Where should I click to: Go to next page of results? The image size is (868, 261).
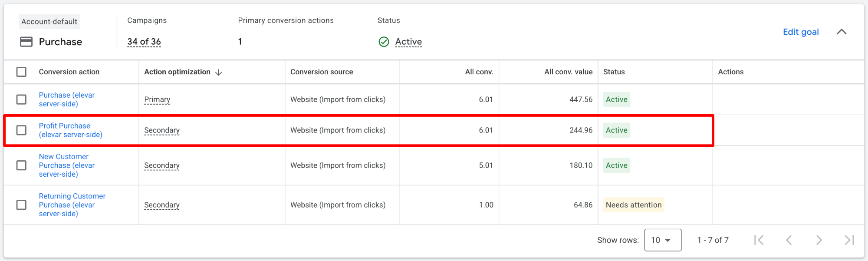819,240
